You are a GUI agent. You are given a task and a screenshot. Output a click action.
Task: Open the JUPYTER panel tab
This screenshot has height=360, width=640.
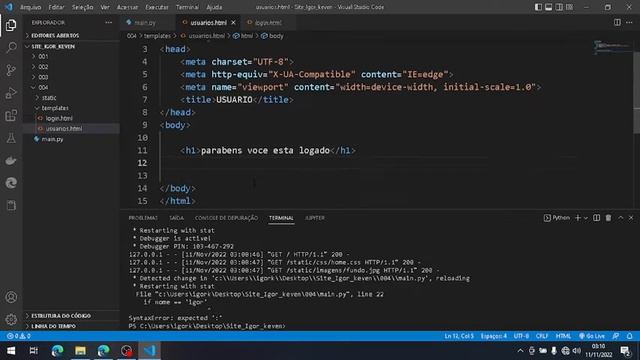(x=315, y=218)
